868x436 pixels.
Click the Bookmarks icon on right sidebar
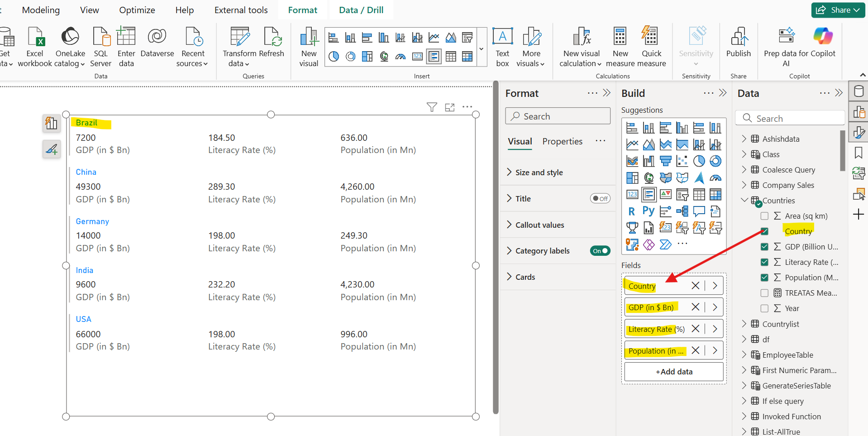tap(858, 153)
